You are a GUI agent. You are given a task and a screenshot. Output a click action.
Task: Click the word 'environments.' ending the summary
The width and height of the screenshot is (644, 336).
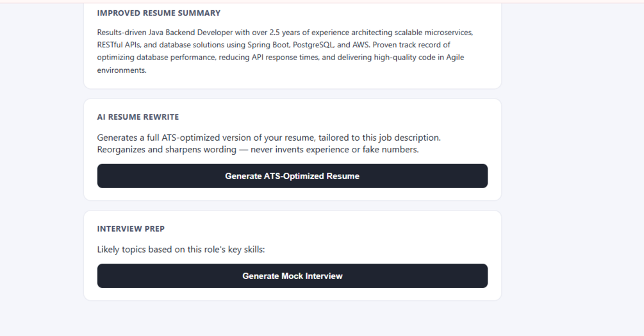(x=122, y=70)
